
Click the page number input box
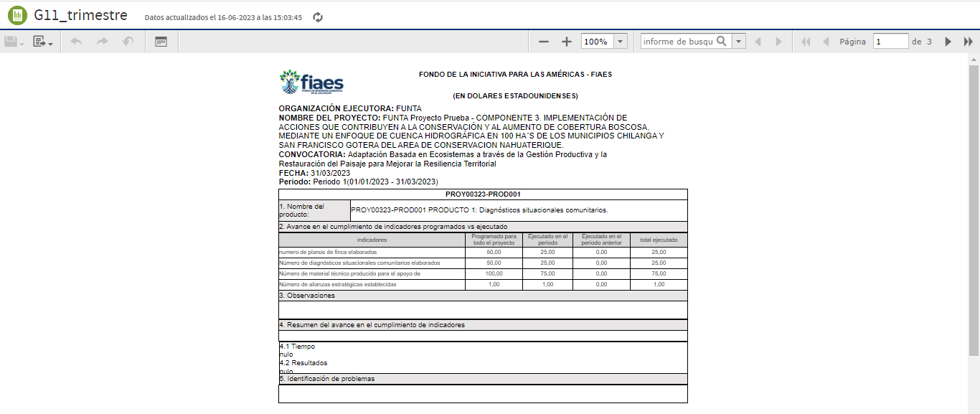pyautogui.click(x=890, y=42)
